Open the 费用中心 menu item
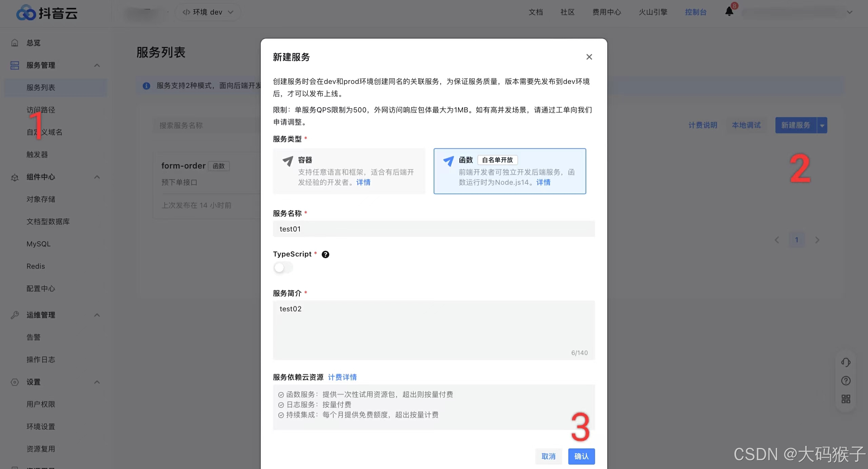The image size is (868, 469). (607, 12)
